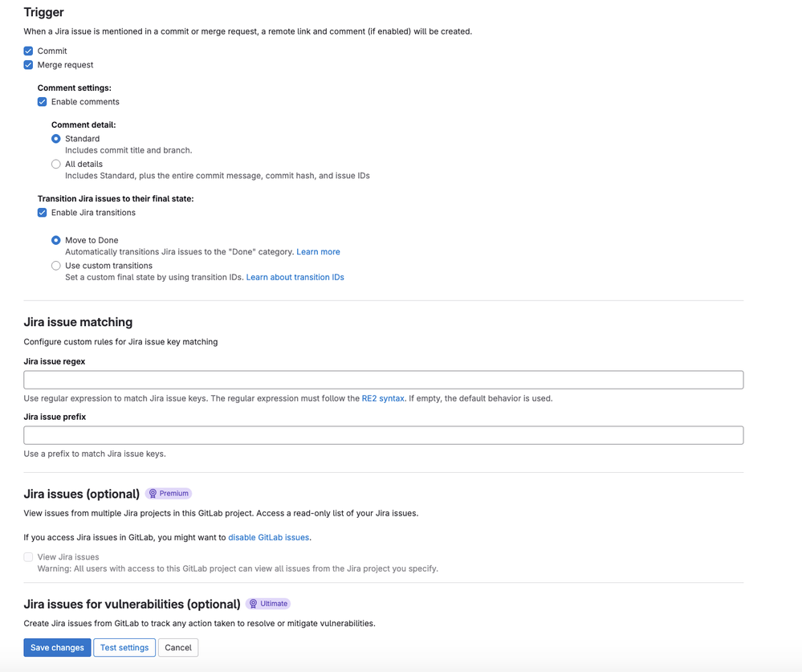This screenshot has width=802, height=672.
Task: Select the All details radio button
Action: [55, 164]
